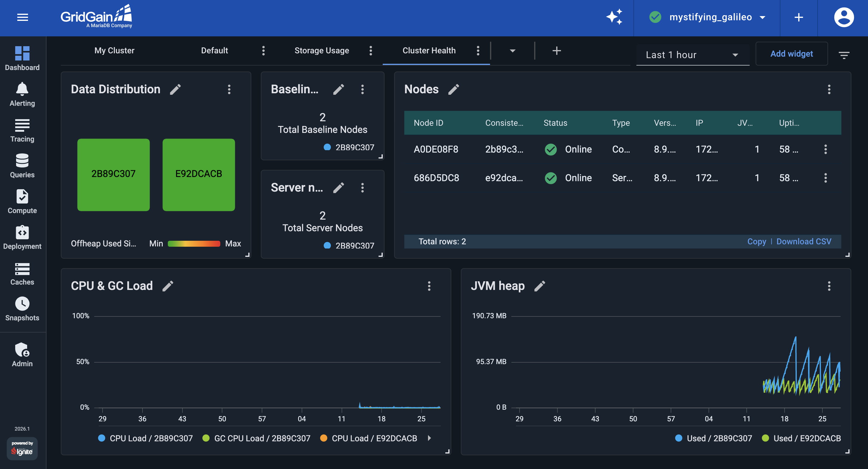Add a new dashboard tab
This screenshot has width=868, height=469.
pos(557,51)
